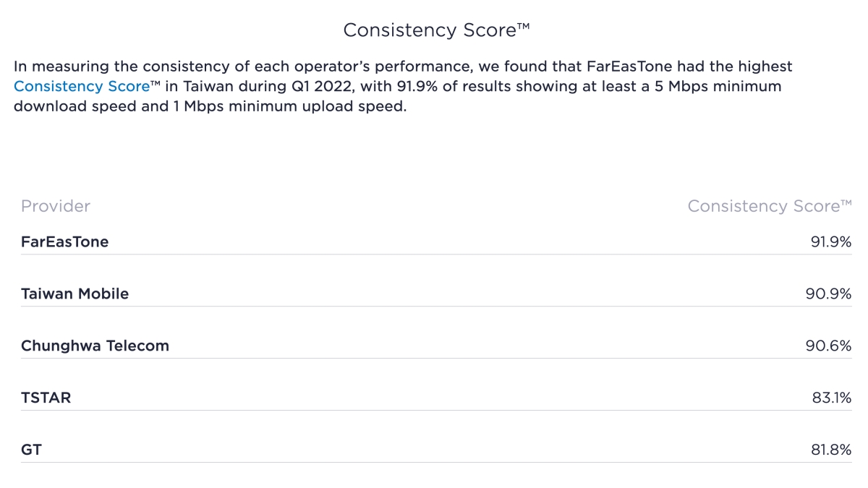This screenshot has width=868, height=488.
Task: Select the Chunghwa Telecom provider name
Action: [x=95, y=346]
